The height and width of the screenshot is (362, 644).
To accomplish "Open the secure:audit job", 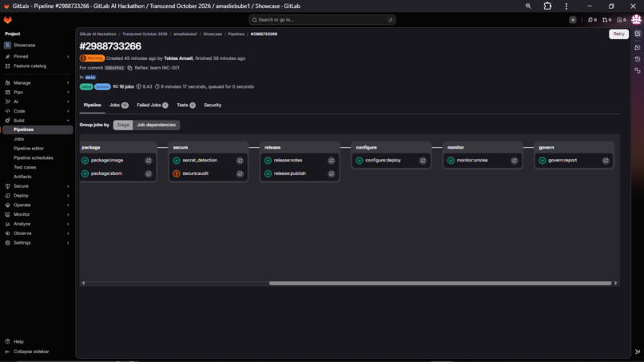I will tap(196, 174).
